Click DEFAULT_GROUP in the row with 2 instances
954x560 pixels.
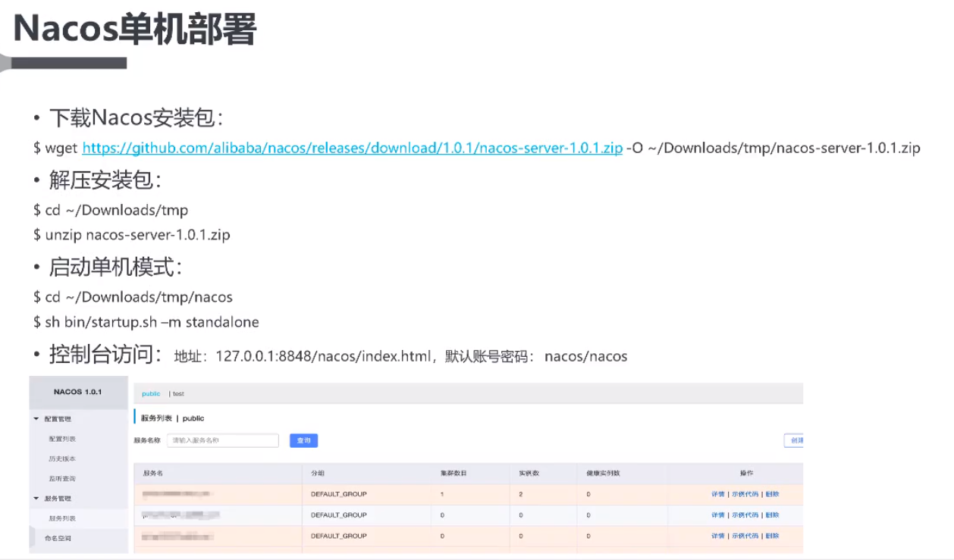(338, 494)
